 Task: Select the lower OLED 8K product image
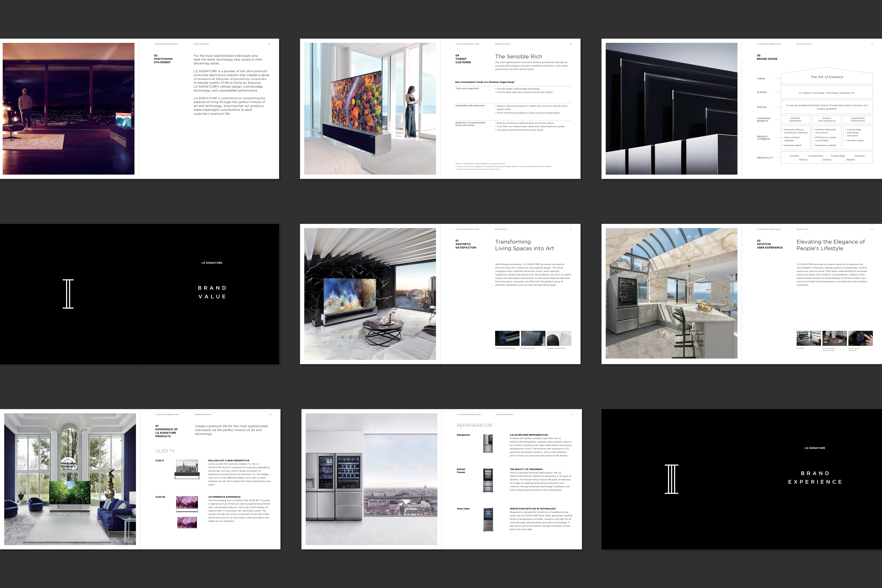(187, 523)
